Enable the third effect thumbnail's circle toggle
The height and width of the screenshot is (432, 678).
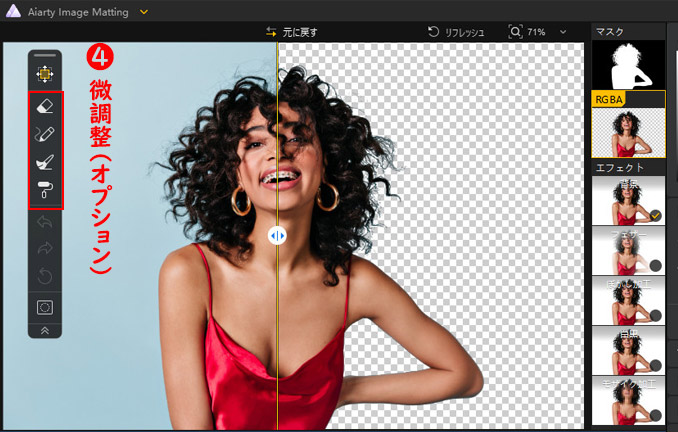tap(654, 315)
